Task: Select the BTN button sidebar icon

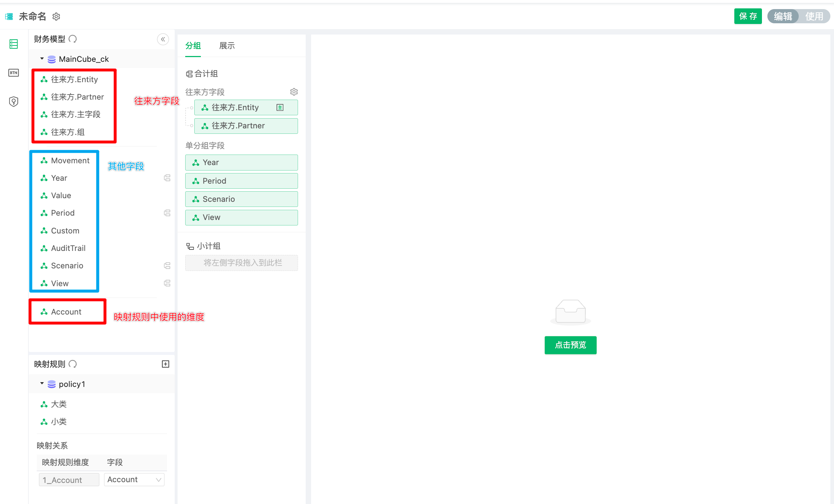Action: pyautogui.click(x=13, y=73)
